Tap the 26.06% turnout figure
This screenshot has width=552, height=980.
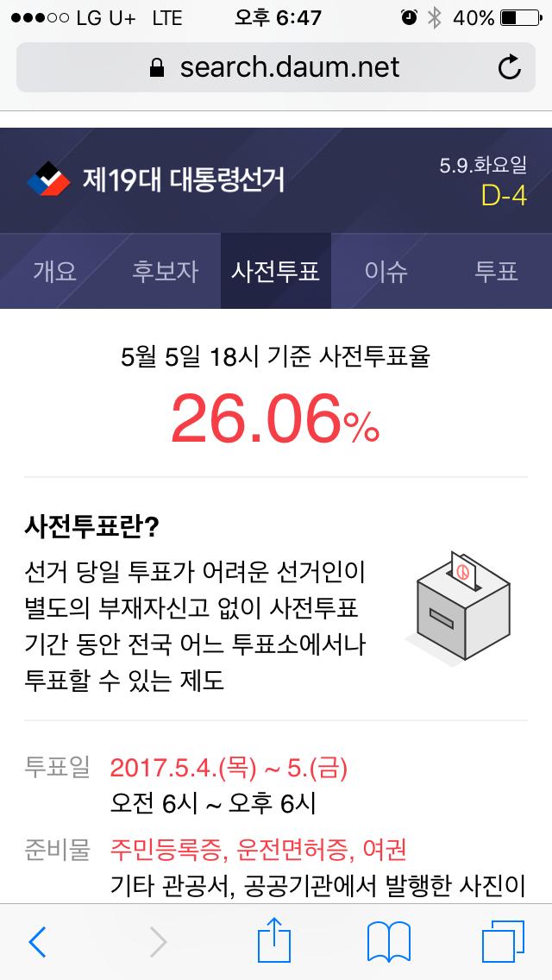coord(275,419)
